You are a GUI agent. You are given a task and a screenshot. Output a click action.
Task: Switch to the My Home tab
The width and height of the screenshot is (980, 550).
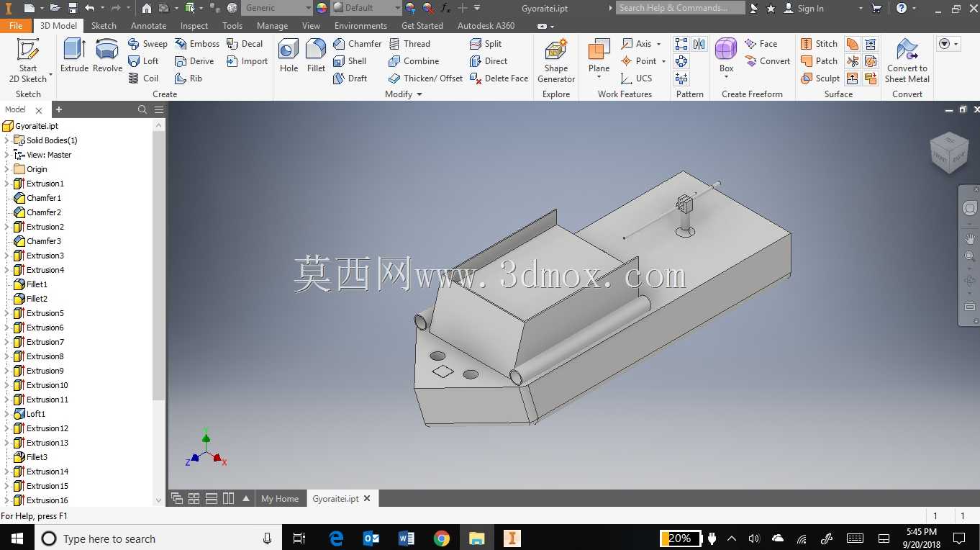coord(280,498)
